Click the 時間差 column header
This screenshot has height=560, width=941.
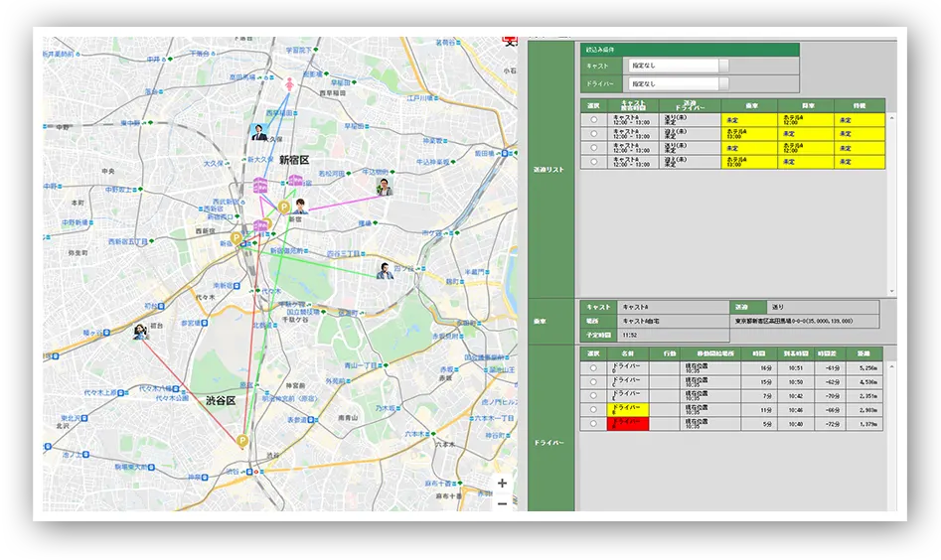(830, 353)
